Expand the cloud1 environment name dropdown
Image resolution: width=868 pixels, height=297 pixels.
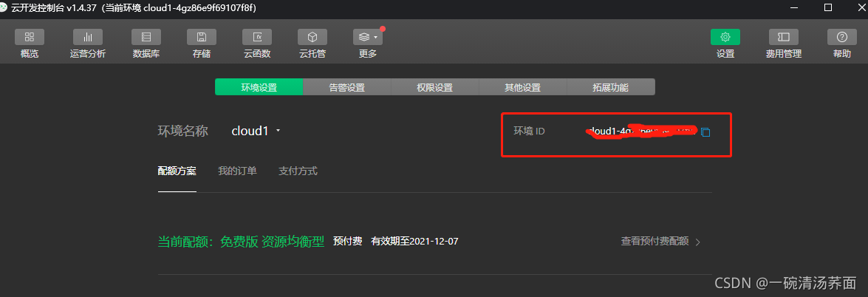(x=278, y=132)
